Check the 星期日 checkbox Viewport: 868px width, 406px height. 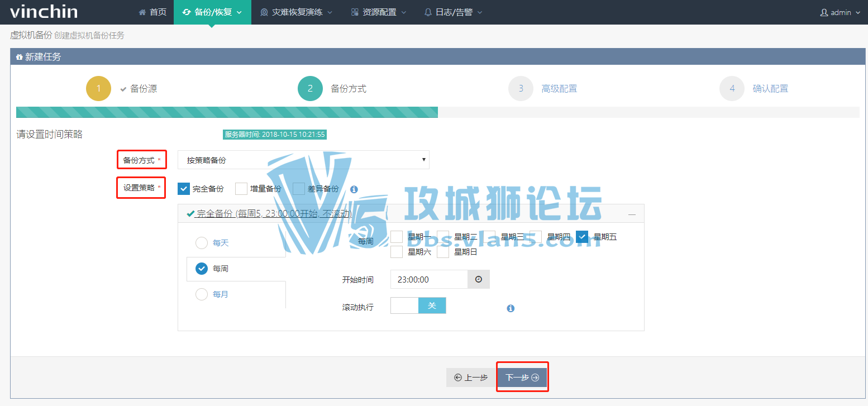pos(443,252)
